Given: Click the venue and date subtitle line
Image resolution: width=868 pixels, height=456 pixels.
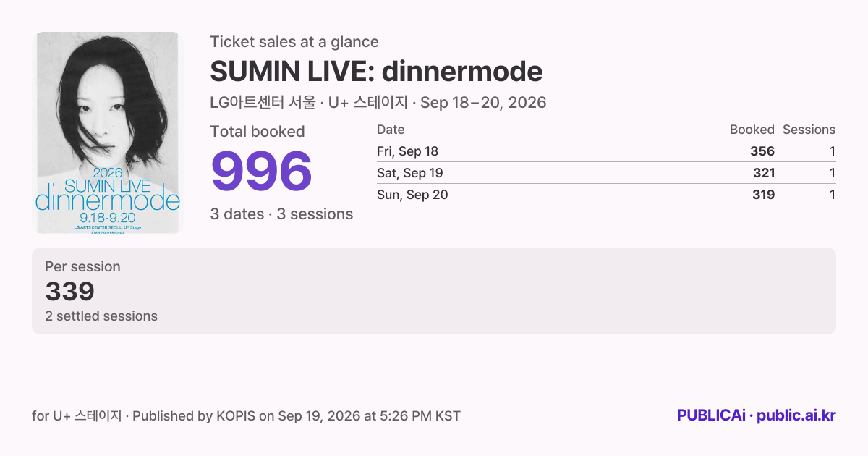Looking at the screenshot, I should click(378, 103).
